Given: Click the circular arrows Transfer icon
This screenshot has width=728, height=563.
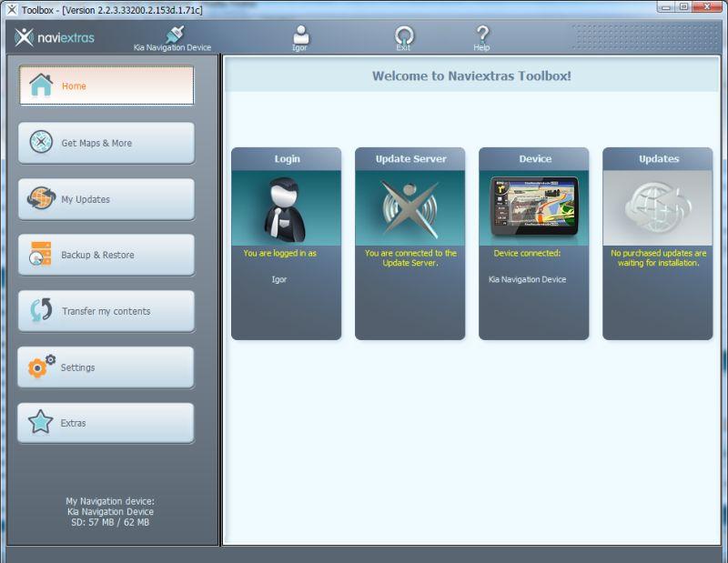Looking at the screenshot, I should (41, 310).
